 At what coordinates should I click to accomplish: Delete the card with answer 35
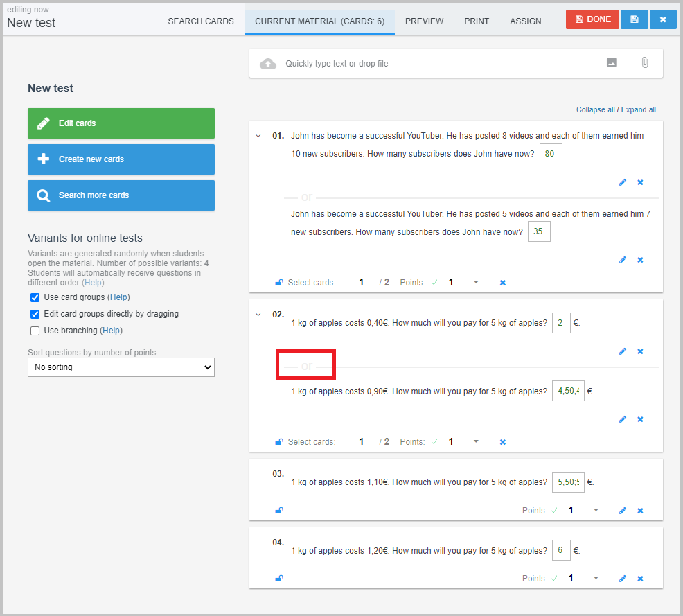(x=640, y=260)
